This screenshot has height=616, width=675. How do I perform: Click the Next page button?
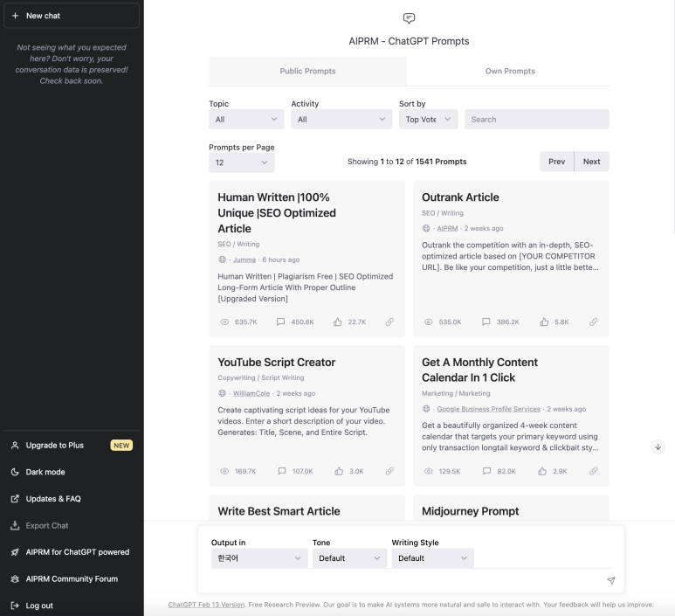pyautogui.click(x=591, y=161)
